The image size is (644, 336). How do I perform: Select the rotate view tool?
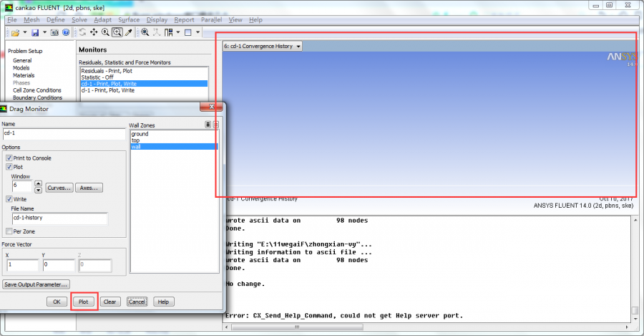pyautogui.click(x=82, y=32)
